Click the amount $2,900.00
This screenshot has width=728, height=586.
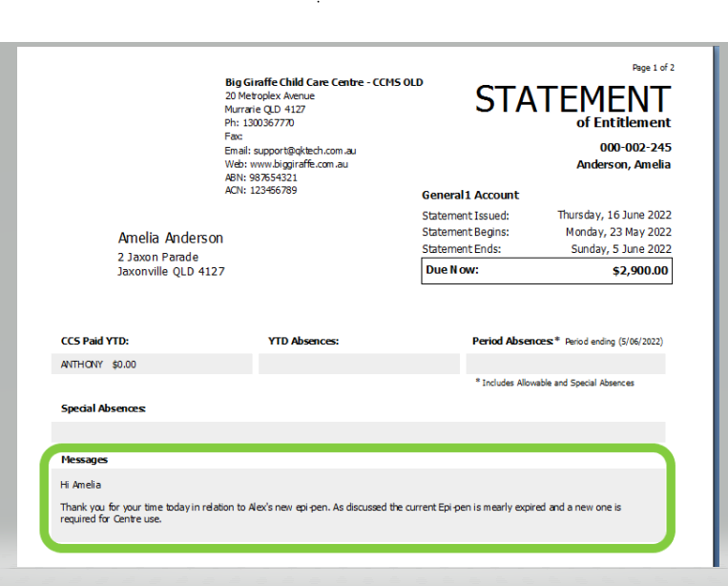(x=640, y=271)
